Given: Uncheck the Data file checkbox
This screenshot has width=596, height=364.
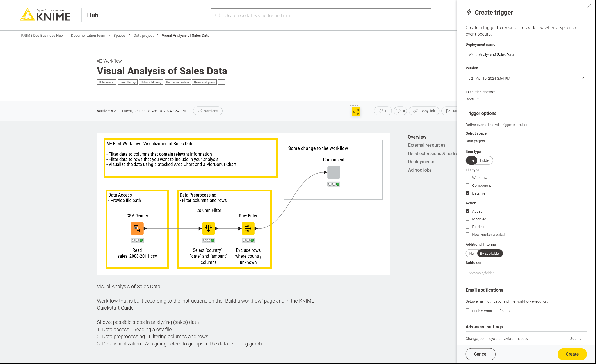Looking at the screenshot, I should tap(468, 193).
